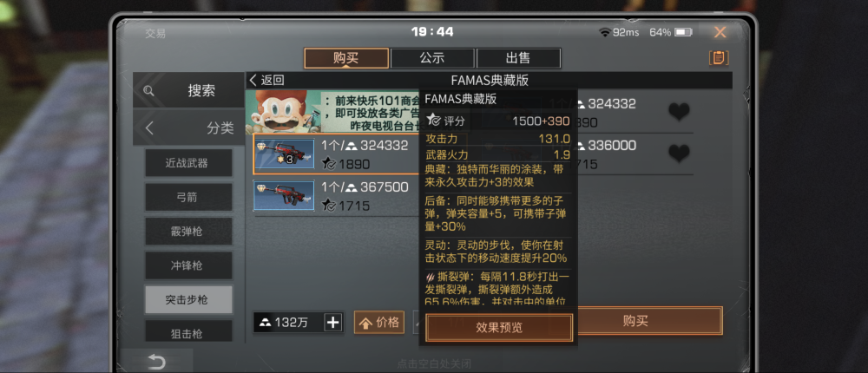Favorite the 324332 listing with the heart icon
Viewport: 868px width, 373px height.
[679, 113]
